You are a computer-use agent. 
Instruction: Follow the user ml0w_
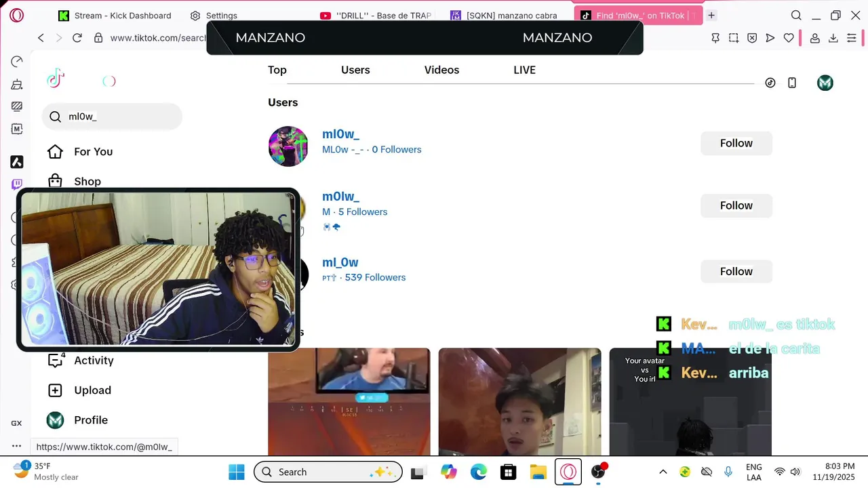point(736,143)
